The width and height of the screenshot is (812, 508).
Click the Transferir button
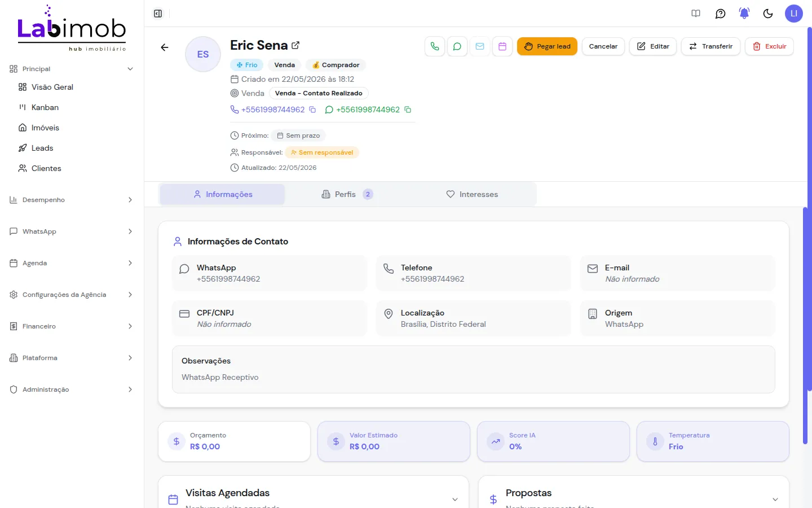(710, 46)
